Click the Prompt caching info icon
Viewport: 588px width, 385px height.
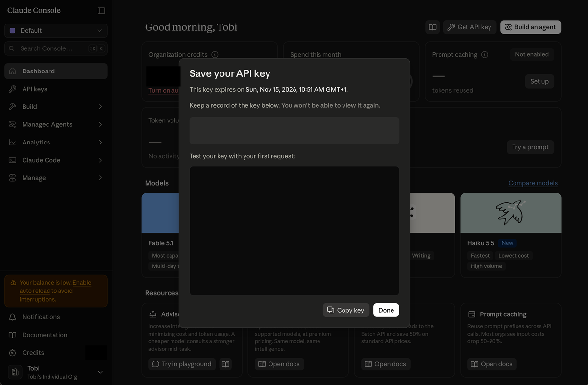click(x=485, y=55)
